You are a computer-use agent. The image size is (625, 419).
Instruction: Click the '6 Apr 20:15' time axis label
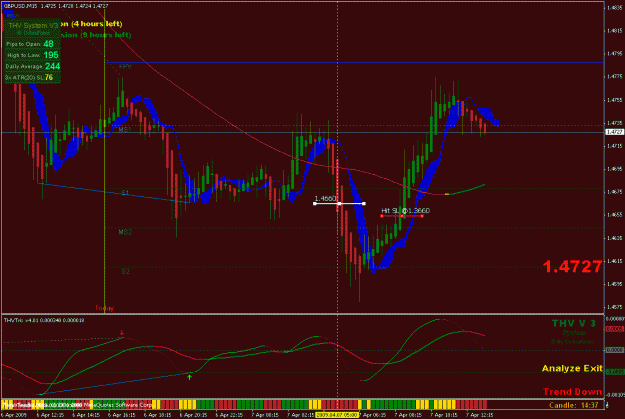click(194, 415)
